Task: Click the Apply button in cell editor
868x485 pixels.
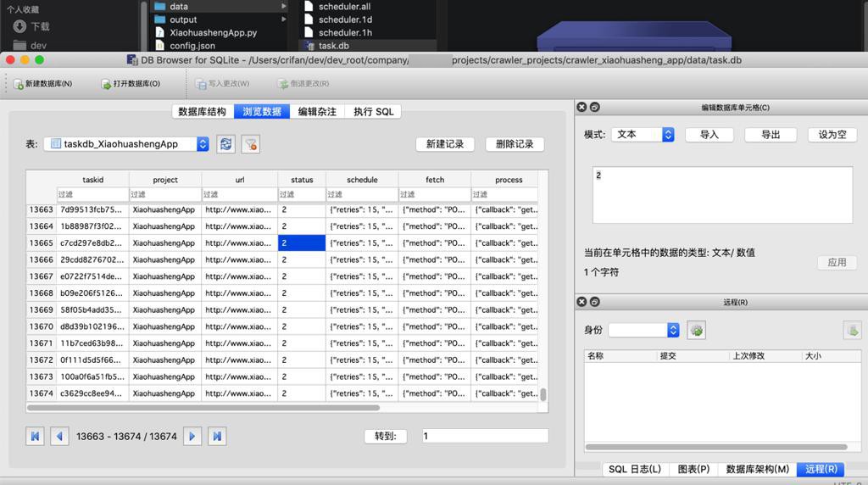Action: (x=837, y=263)
